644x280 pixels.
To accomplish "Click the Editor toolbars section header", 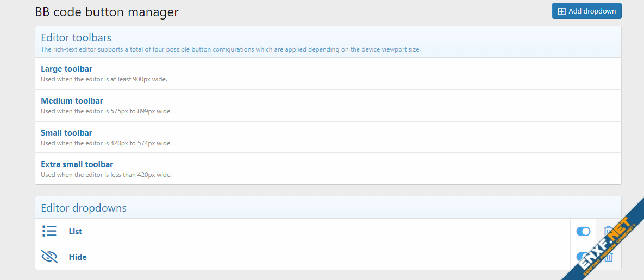I will click(76, 37).
